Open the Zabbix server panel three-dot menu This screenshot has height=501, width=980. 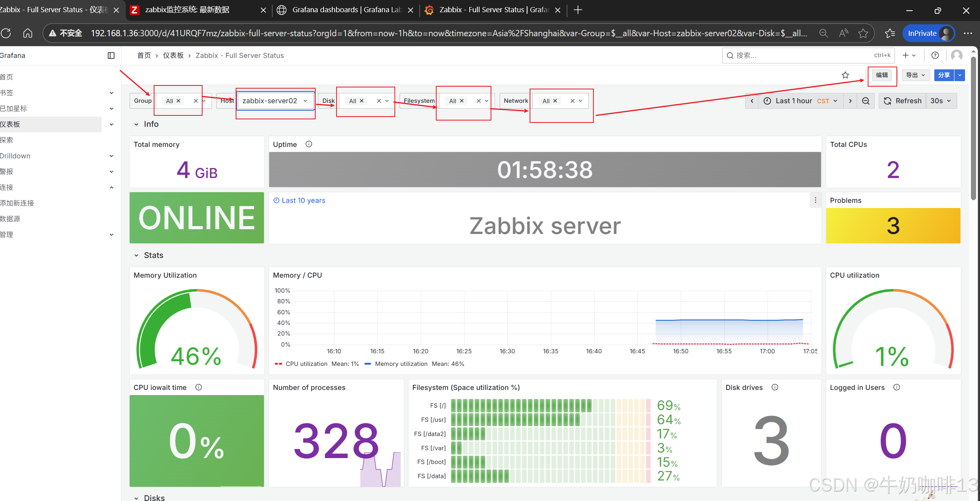[x=815, y=200]
